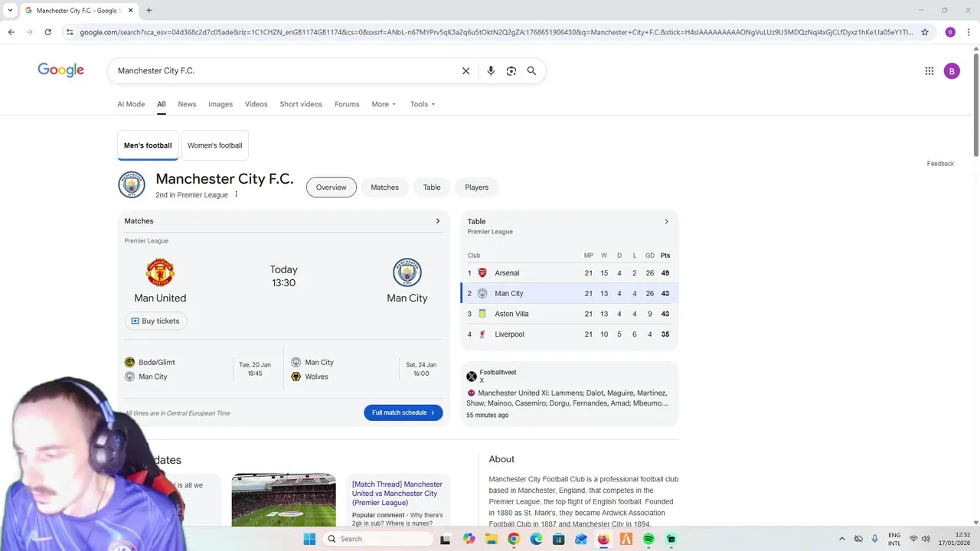Click the Feedback link

(x=940, y=164)
